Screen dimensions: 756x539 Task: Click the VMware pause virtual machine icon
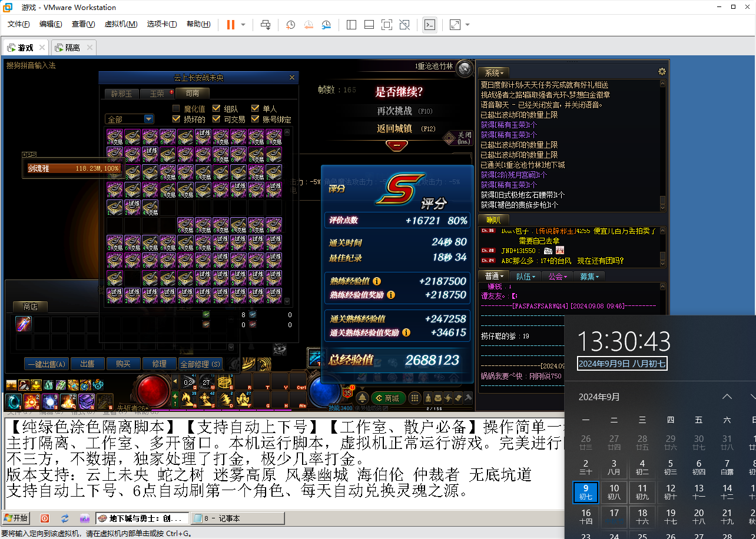coord(230,25)
